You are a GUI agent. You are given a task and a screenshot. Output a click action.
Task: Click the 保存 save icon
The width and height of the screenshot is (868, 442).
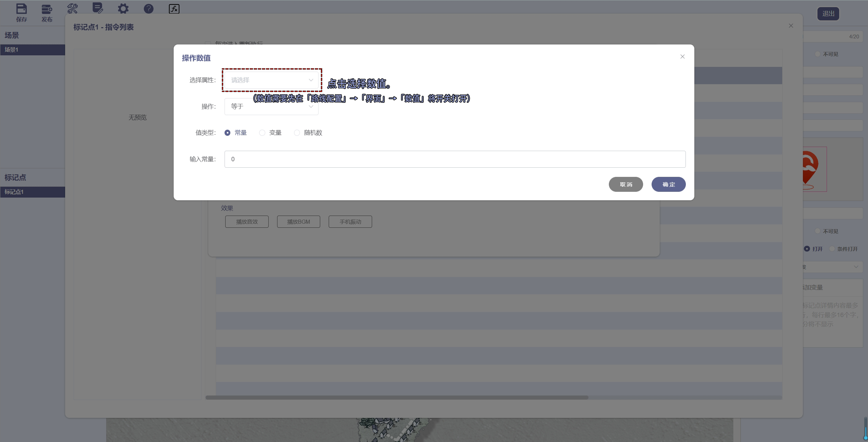coord(21,9)
